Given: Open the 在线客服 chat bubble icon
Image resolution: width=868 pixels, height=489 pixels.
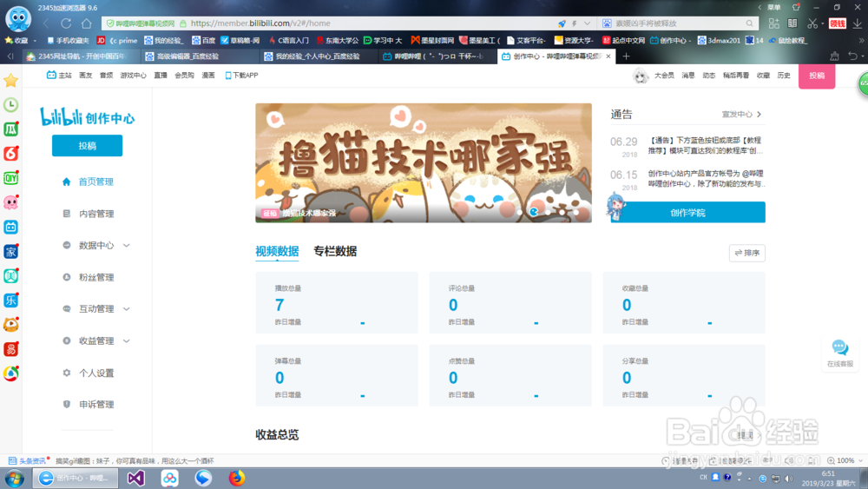Looking at the screenshot, I should (839, 347).
